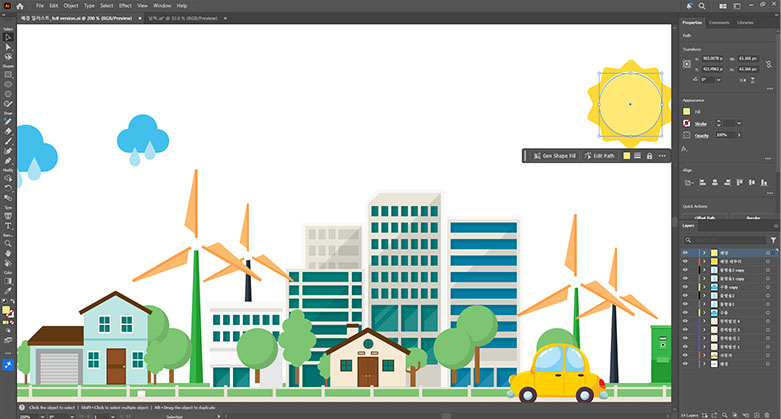Expand the 구름 copy layer
Image resolution: width=781 pixels, height=419 pixels.
[704, 287]
